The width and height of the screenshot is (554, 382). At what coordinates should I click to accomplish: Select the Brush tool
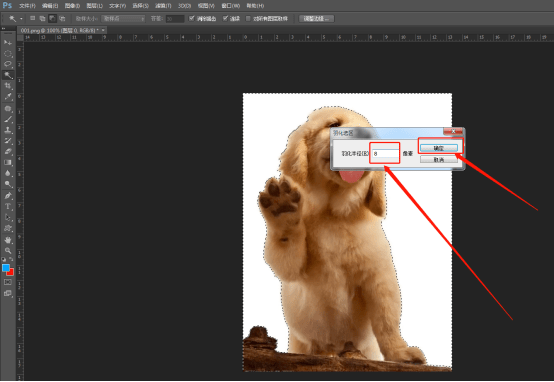(x=8, y=119)
